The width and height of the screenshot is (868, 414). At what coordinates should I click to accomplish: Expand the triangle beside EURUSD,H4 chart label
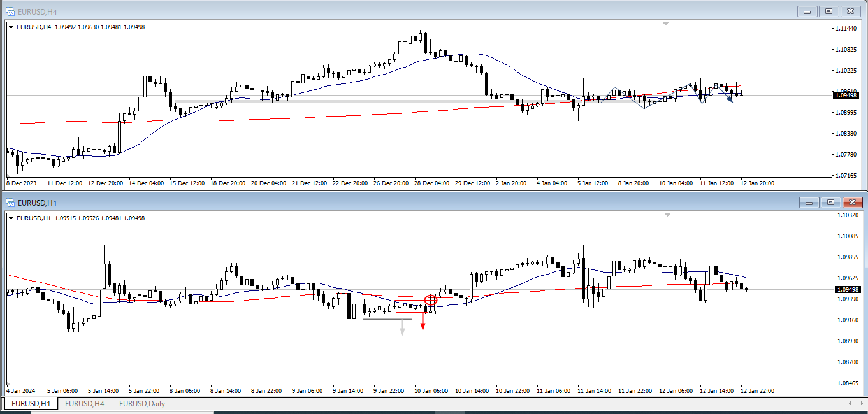click(x=11, y=27)
